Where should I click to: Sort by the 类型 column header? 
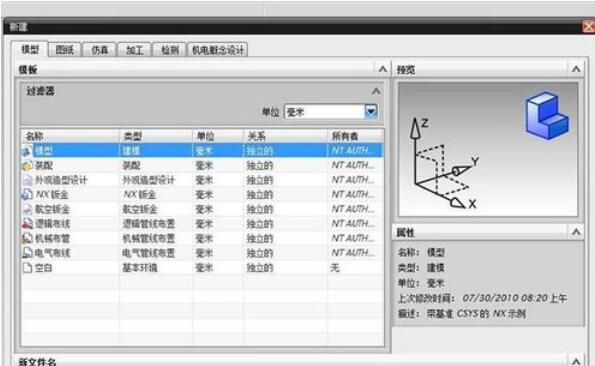pos(156,136)
